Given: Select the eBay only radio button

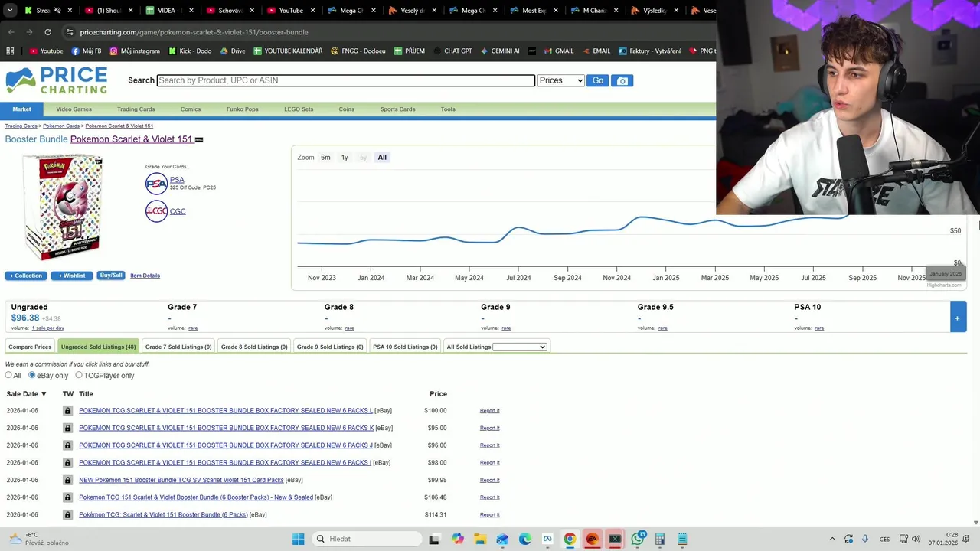Looking at the screenshot, I should click(31, 375).
